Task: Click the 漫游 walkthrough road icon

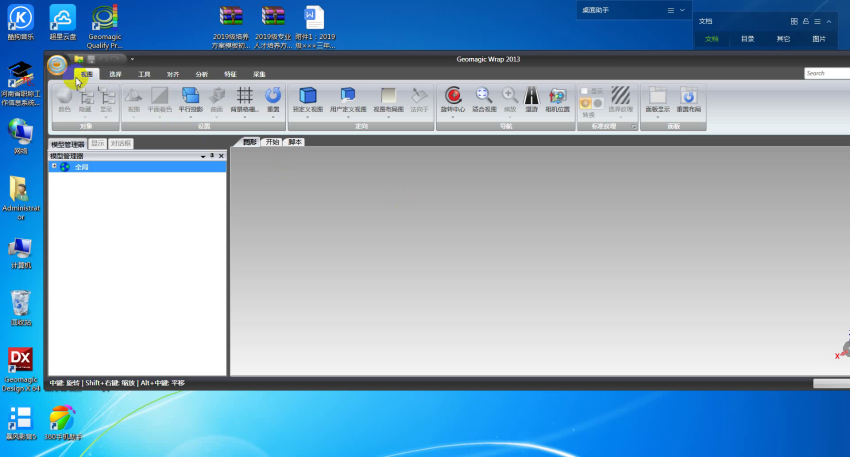Action: (531, 96)
